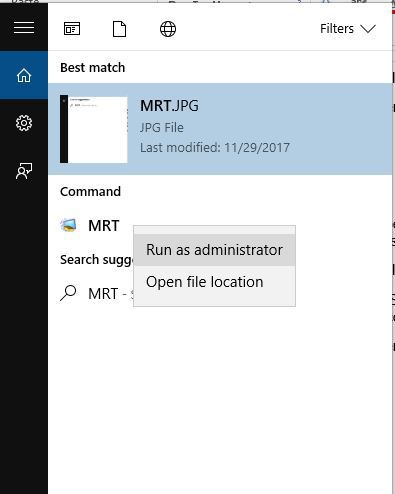Open the Settings gear in sidebar
Viewport: 395px width, 494px height.
(24, 123)
